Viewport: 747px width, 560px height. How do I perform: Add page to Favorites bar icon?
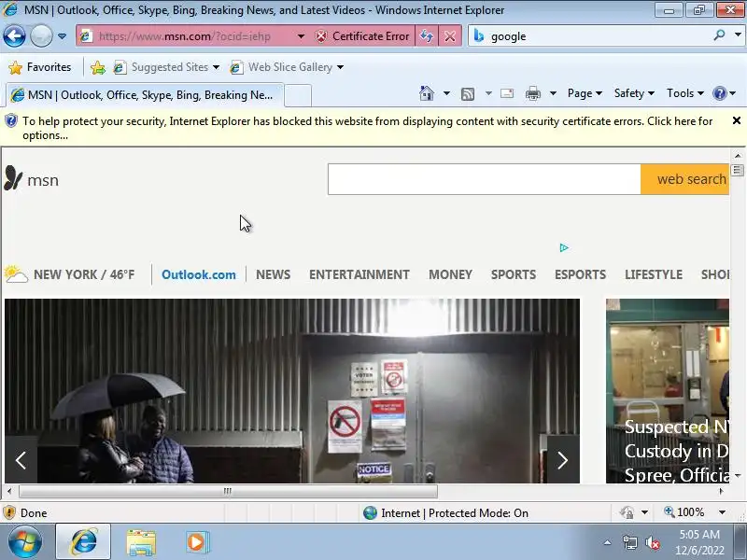98,67
